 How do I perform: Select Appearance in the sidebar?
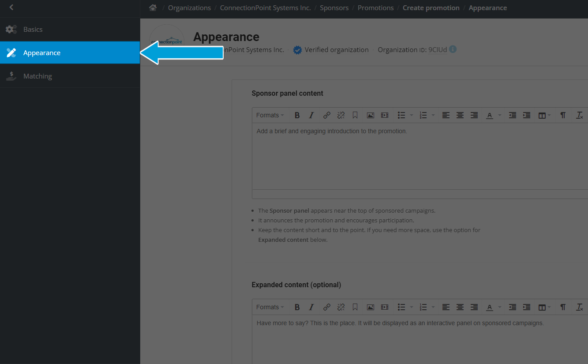(70, 53)
